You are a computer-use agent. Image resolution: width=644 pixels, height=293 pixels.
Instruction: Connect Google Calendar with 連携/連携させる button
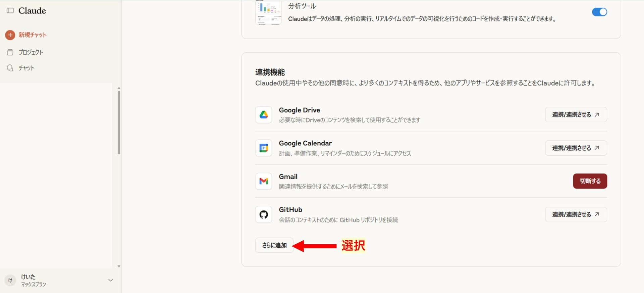click(576, 148)
